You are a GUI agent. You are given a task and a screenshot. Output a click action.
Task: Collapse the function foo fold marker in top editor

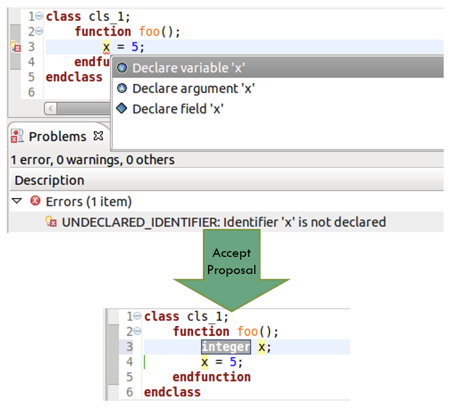click(x=39, y=31)
